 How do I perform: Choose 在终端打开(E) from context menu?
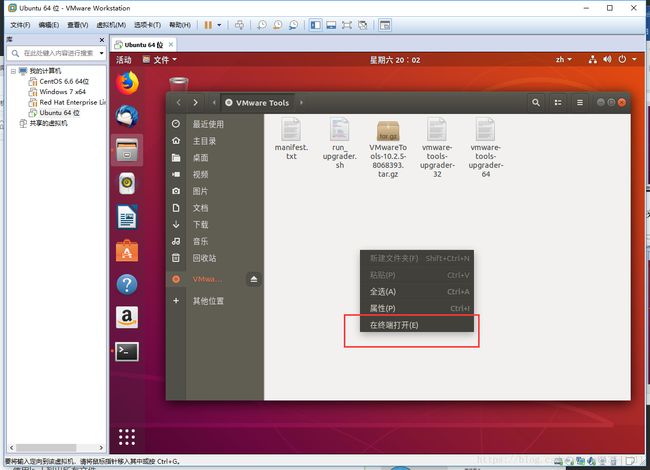coord(417,325)
